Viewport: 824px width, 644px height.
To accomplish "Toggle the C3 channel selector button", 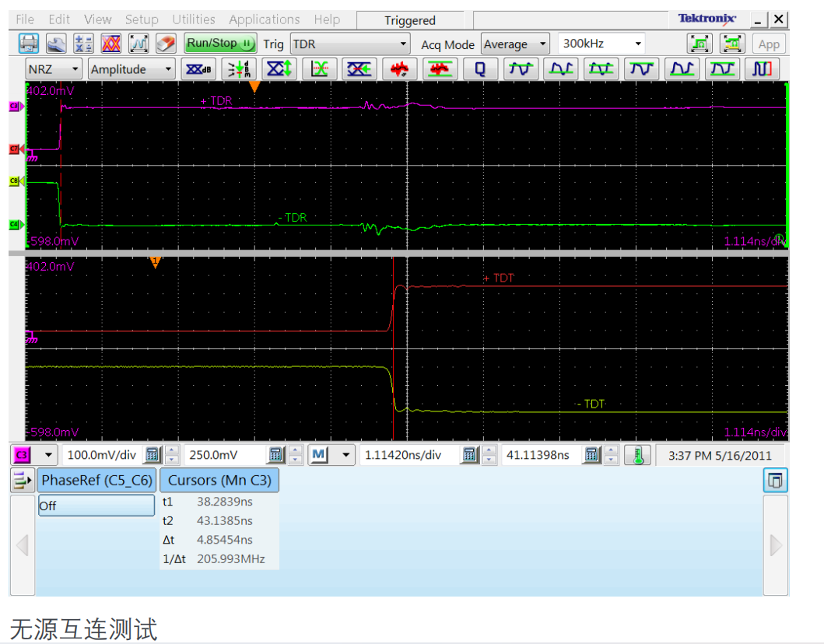I will click(x=22, y=455).
